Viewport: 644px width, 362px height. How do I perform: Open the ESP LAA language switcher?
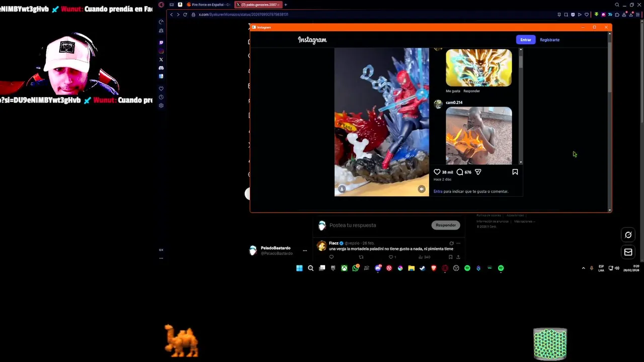601,268
